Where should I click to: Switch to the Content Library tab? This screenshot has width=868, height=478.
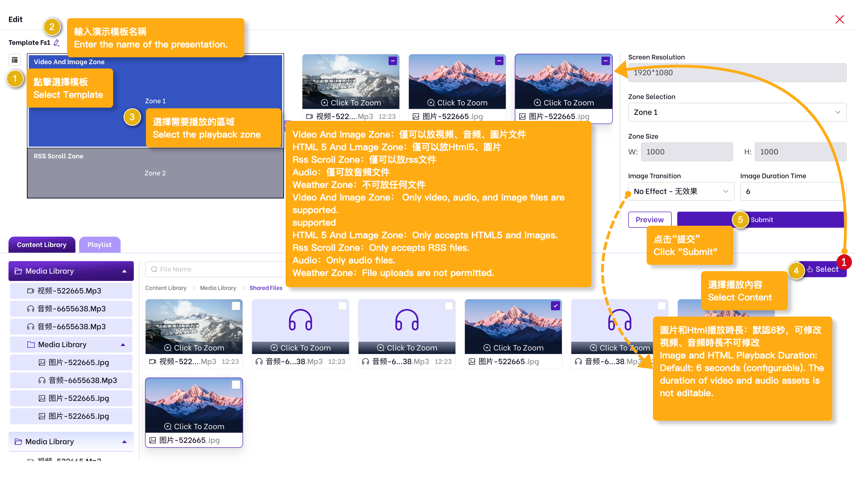(42, 245)
